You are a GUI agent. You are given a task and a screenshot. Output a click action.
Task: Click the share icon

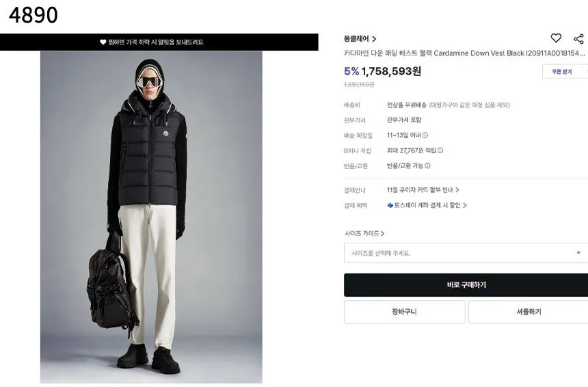pyautogui.click(x=578, y=38)
